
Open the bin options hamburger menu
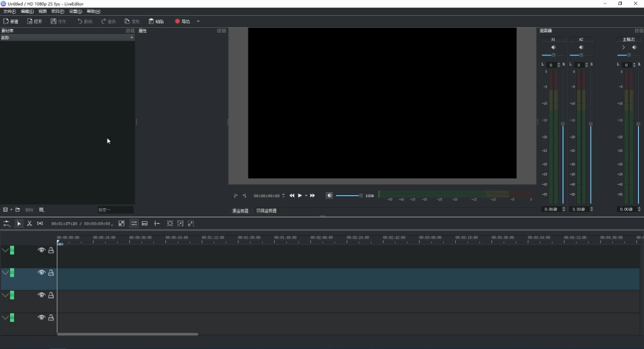tap(41, 210)
